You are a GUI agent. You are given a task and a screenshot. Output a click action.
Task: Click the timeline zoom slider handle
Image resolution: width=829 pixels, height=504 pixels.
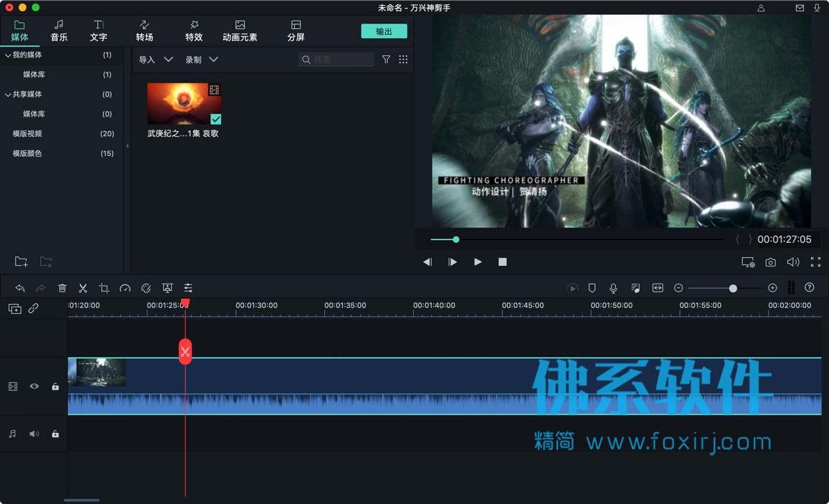733,288
